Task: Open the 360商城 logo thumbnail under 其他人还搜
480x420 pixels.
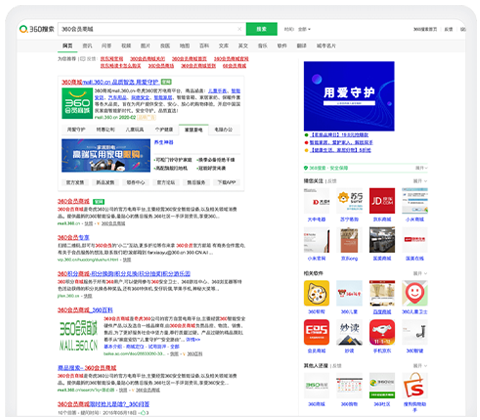Action: point(316,386)
